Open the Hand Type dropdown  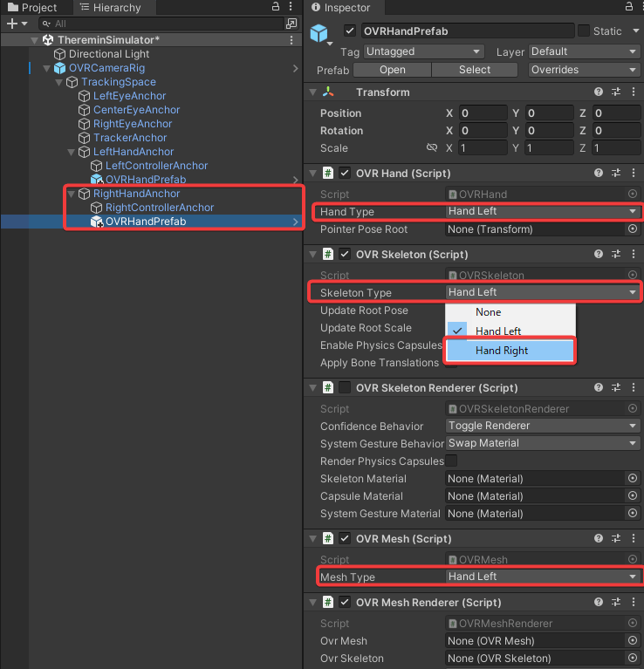[x=543, y=211]
